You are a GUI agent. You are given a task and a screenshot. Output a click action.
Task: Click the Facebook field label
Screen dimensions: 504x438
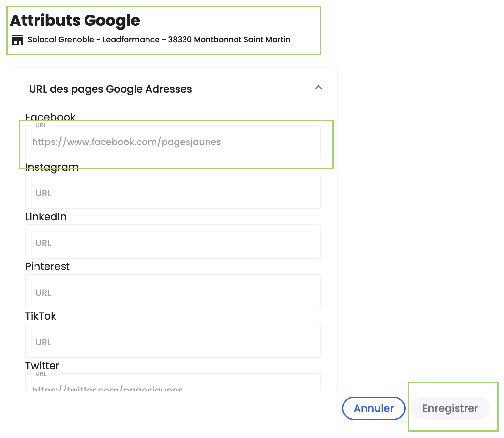pyautogui.click(x=50, y=116)
